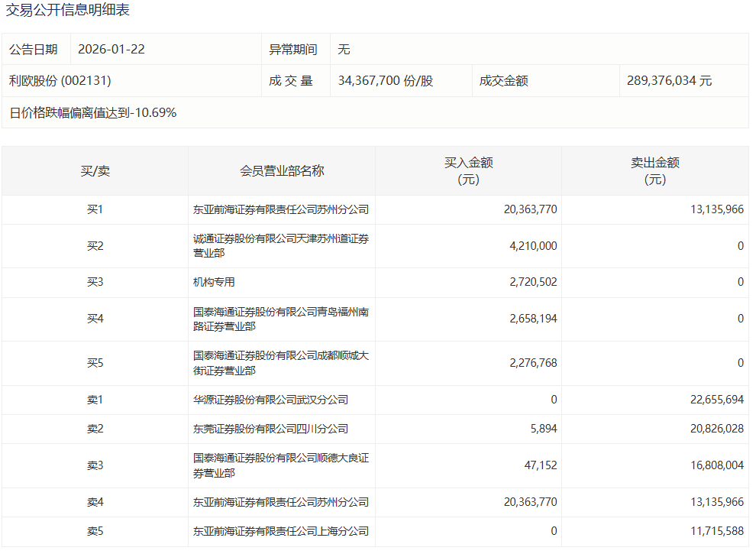Click the 买入金额 (元) column header

tap(468, 171)
